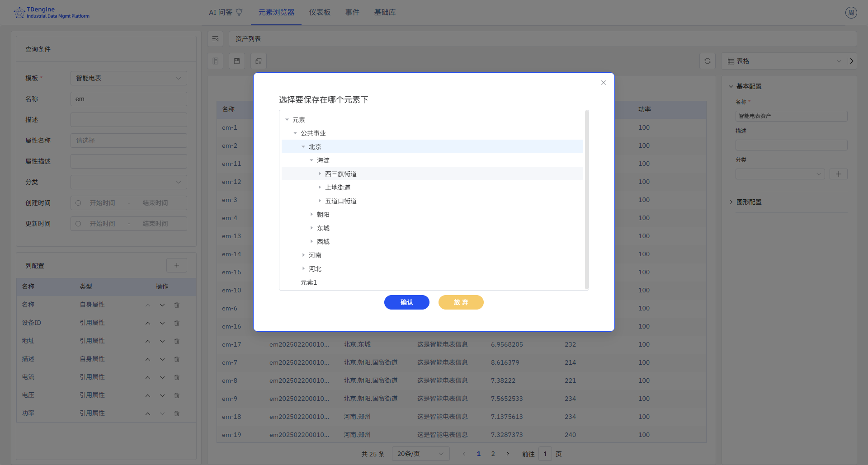The width and height of the screenshot is (868, 465).
Task: Expand the 朝阳 tree node
Action: click(x=311, y=214)
